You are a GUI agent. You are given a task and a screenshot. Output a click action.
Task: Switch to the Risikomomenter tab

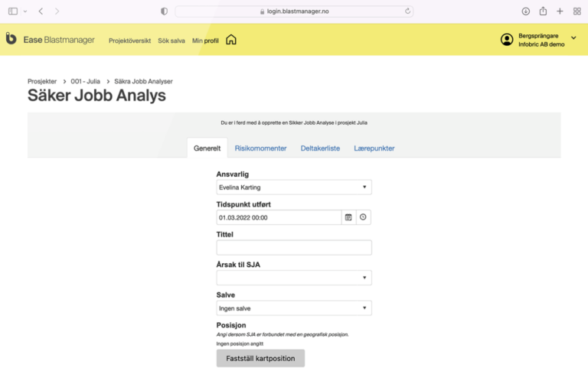pyautogui.click(x=260, y=148)
